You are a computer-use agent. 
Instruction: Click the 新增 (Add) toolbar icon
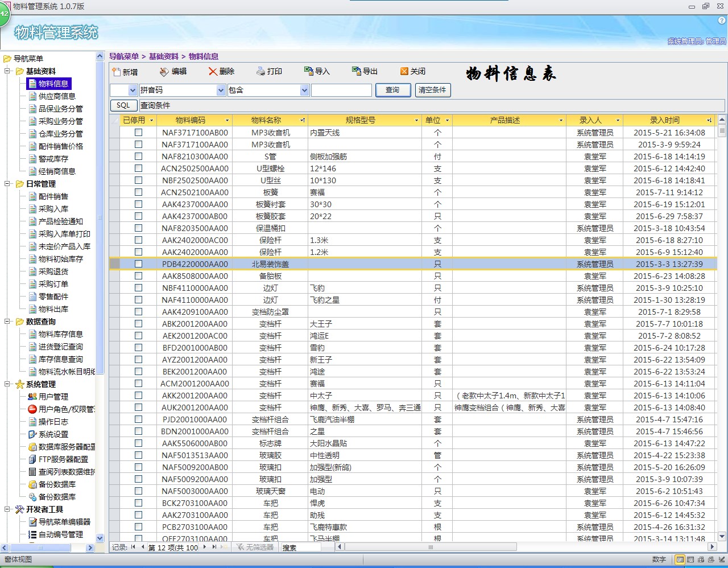coord(117,72)
